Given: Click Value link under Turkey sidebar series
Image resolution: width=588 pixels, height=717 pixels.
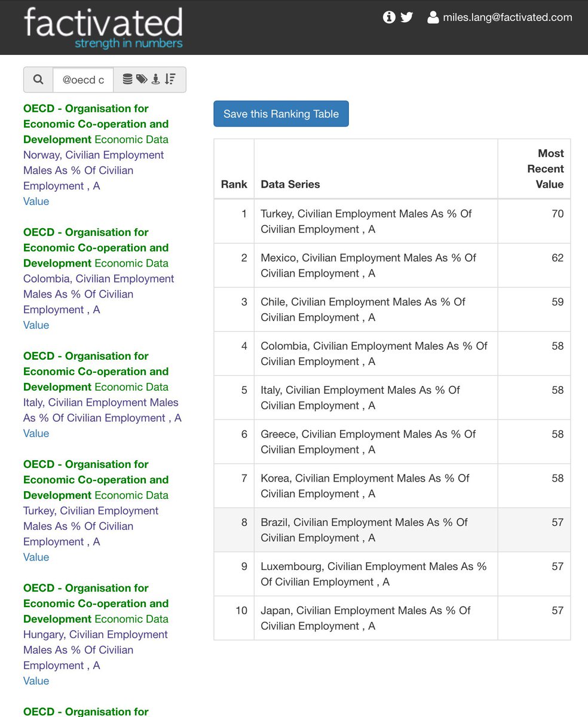Looking at the screenshot, I should click(x=36, y=557).
